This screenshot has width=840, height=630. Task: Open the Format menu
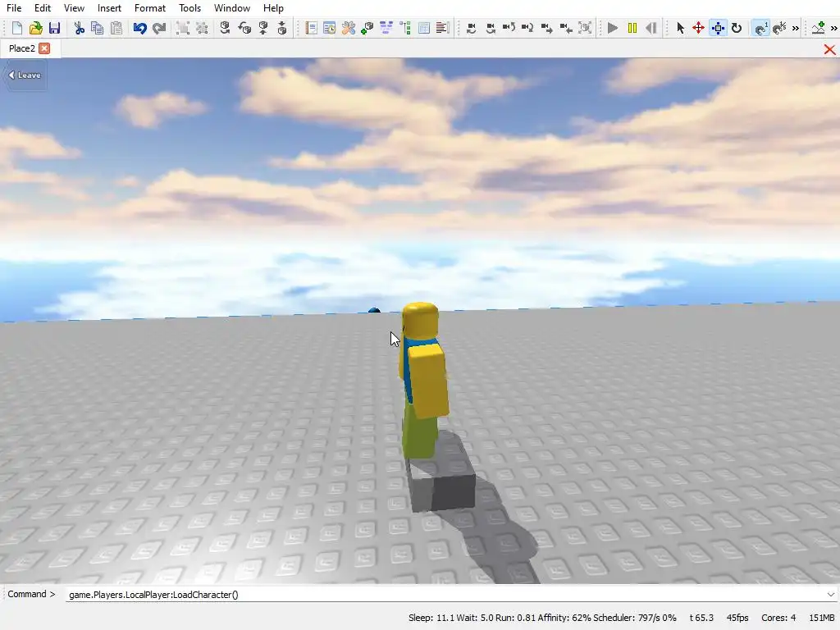150,8
